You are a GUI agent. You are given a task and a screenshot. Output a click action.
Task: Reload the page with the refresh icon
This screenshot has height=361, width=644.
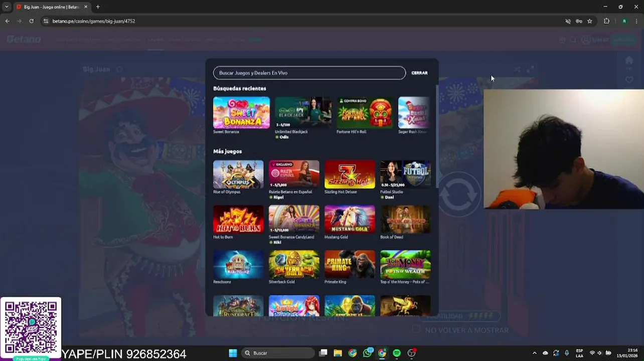(31, 21)
